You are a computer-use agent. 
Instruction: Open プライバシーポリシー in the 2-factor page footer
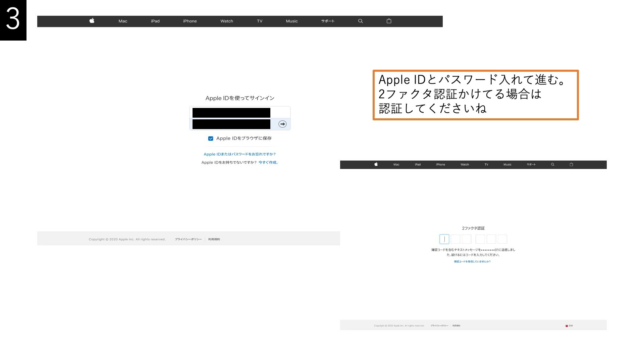(x=439, y=326)
